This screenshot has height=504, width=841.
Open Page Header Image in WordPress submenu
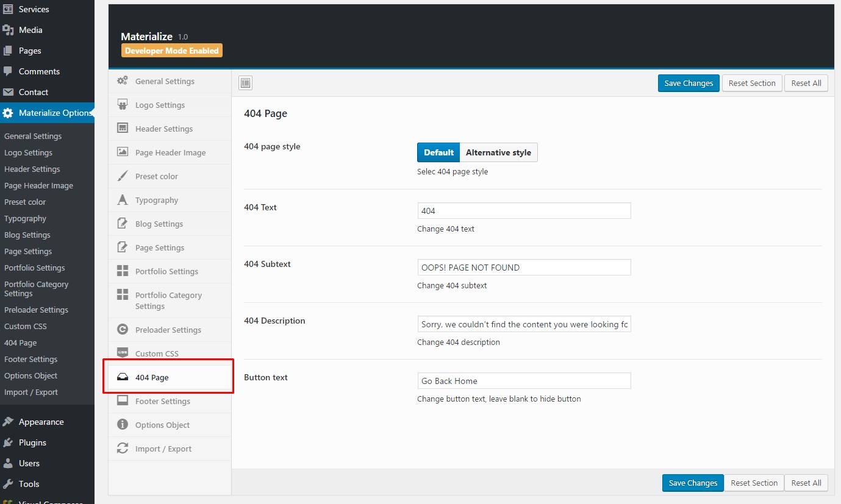pos(38,185)
